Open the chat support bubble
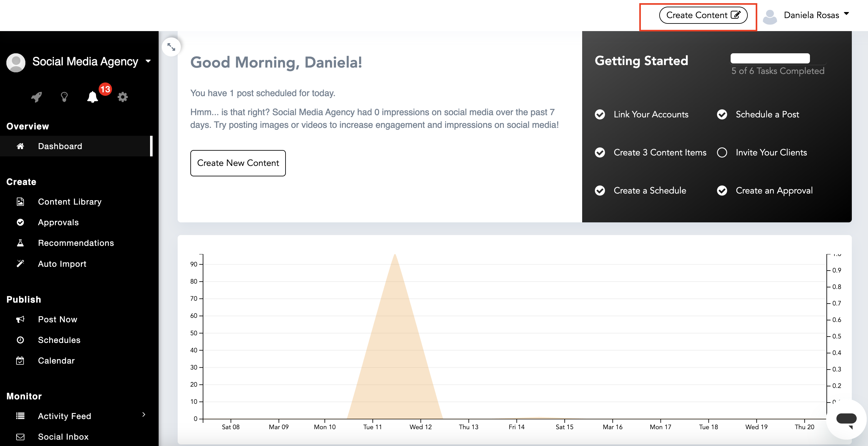 coord(846,419)
